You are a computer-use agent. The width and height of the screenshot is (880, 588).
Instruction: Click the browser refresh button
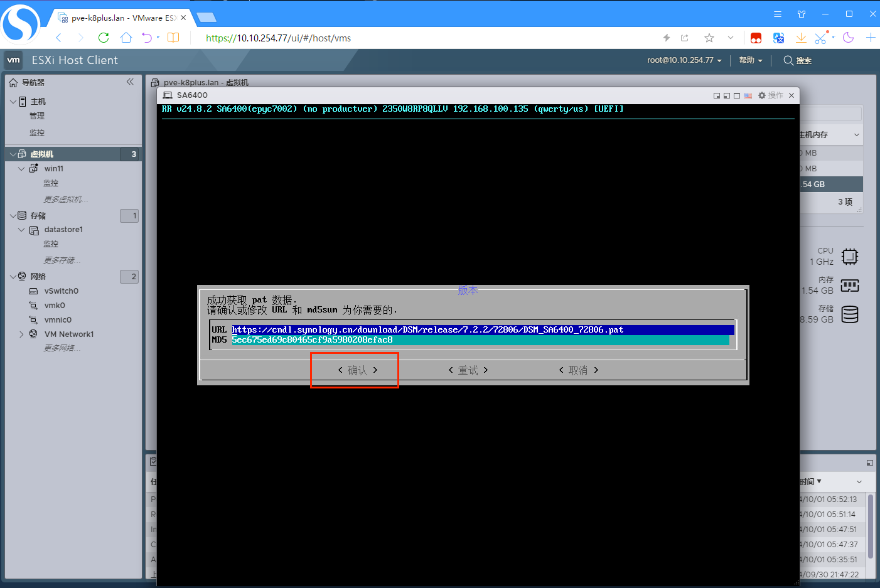click(x=104, y=38)
